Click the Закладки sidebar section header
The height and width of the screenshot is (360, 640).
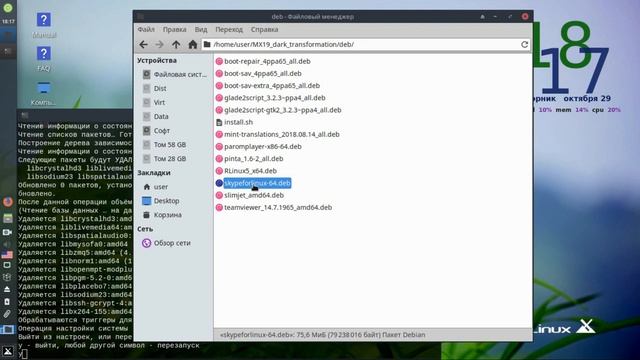point(153,173)
